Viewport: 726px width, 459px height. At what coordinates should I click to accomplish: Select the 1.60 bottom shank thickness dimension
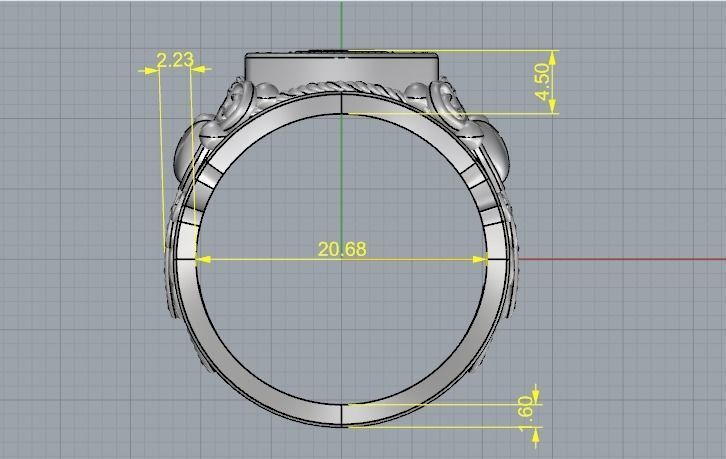pyautogui.click(x=526, y=414)
